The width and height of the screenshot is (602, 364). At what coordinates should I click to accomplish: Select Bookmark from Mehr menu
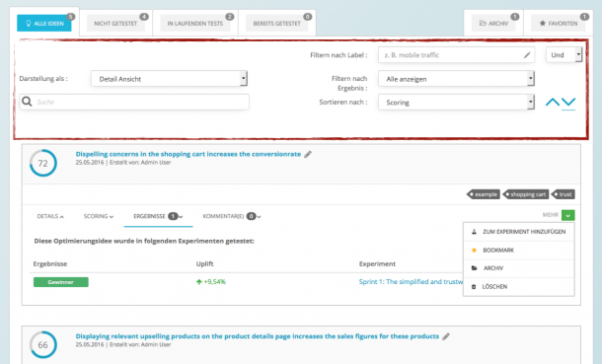click(519, 251)
